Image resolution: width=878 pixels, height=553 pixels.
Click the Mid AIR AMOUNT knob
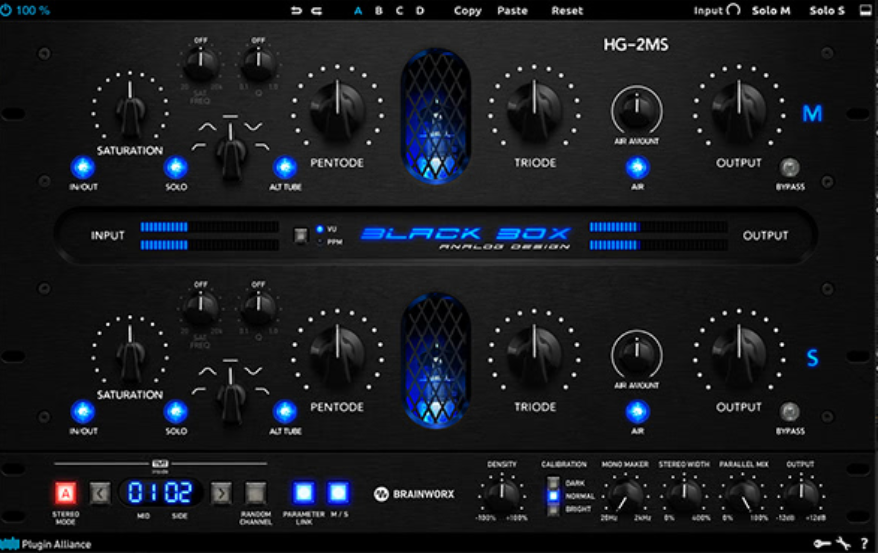click(637, 110)
